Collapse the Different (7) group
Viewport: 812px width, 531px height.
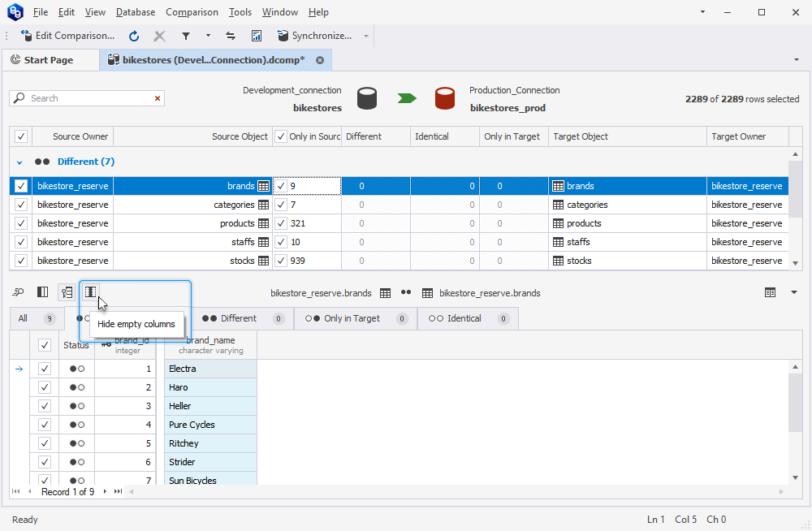(19, 162)
